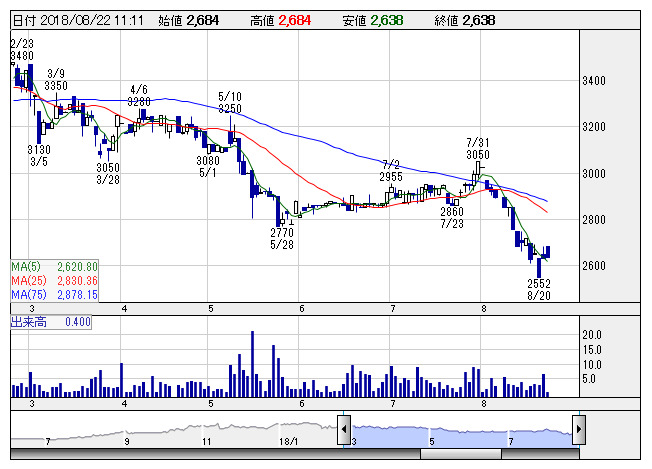Screen dimensions: 652x469
Task: Click the 始値 2,684 opening price
Action: point(188,20)
